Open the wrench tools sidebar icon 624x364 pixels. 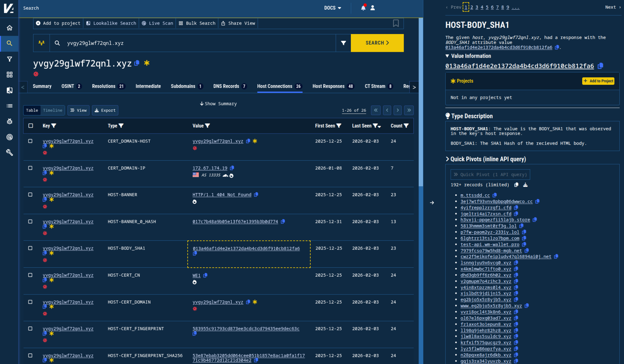(9, 153)
